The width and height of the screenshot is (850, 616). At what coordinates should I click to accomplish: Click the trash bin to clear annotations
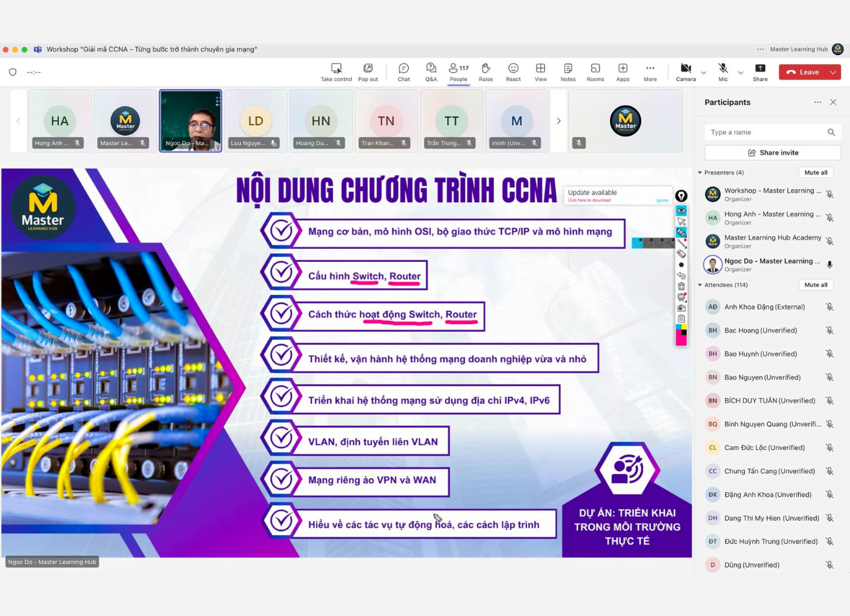(x=681, y=286)
